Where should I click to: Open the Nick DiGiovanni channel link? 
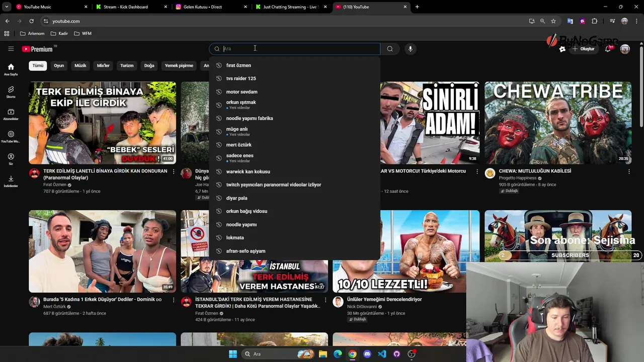coord(361,307)
